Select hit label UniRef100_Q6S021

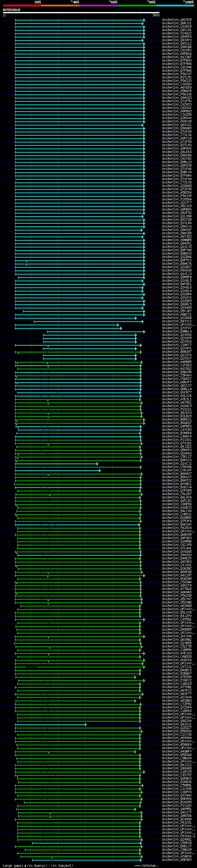click(177, 125)
